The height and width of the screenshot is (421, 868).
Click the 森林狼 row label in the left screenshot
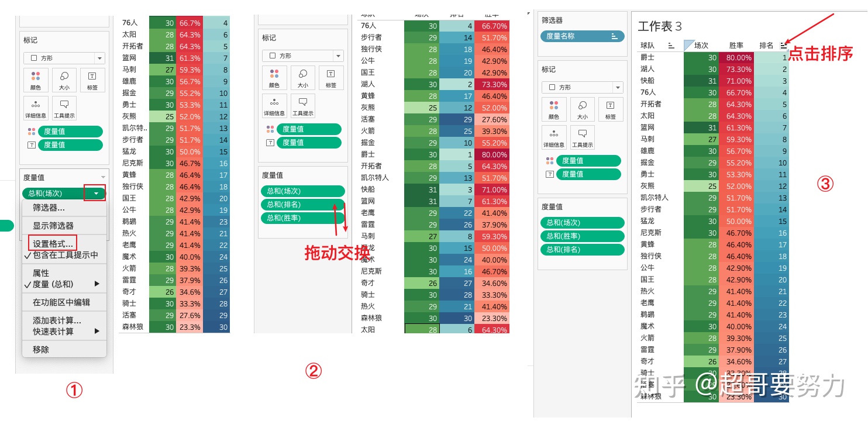[x=132, y=327]
